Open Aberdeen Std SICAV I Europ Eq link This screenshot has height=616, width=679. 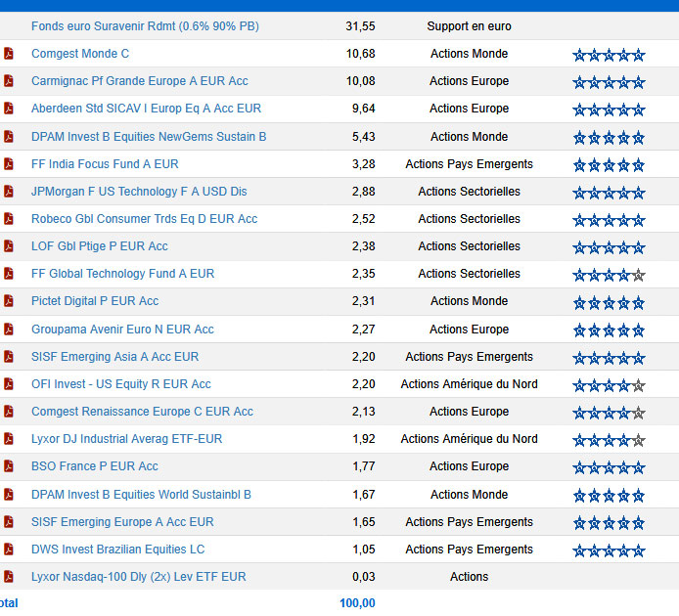coord(147,109)
